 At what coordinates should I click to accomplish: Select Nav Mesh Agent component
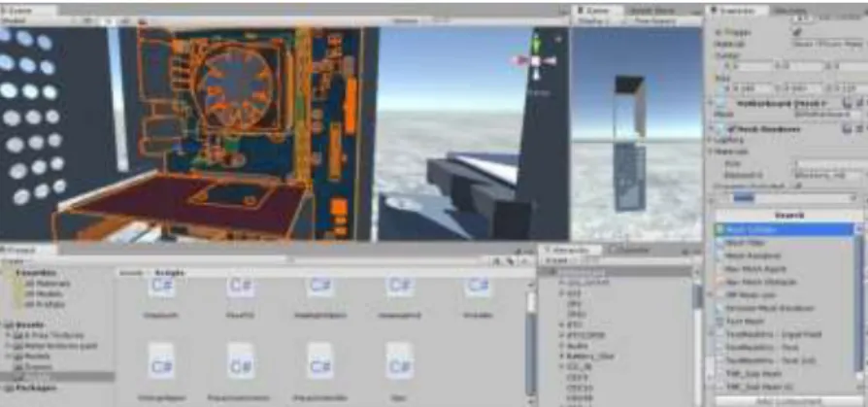coord(784,269)
